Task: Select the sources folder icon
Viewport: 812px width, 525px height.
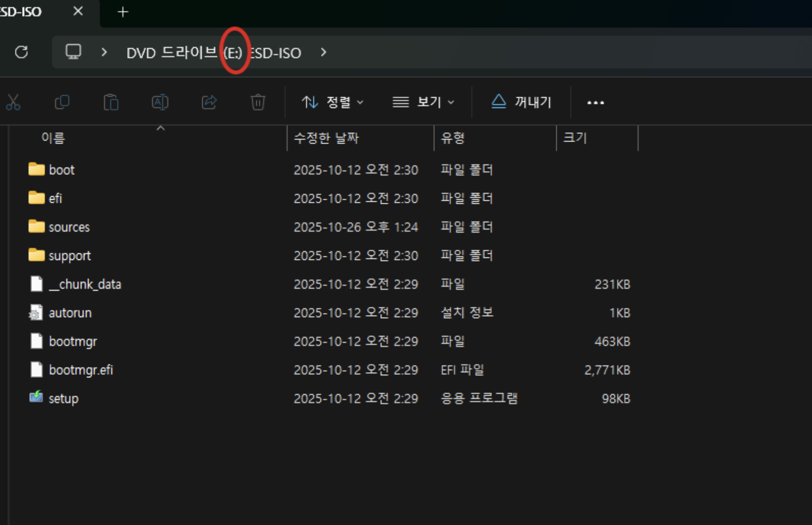Action: pos(36,226)
